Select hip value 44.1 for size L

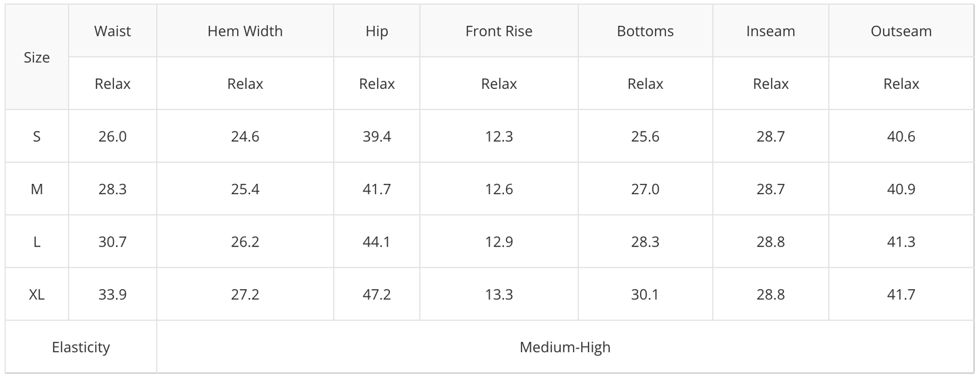[376, 242]
